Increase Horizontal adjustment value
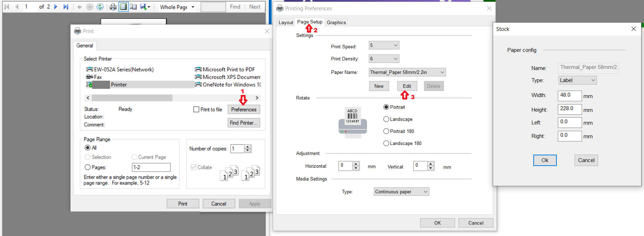 tap(356, 164)
